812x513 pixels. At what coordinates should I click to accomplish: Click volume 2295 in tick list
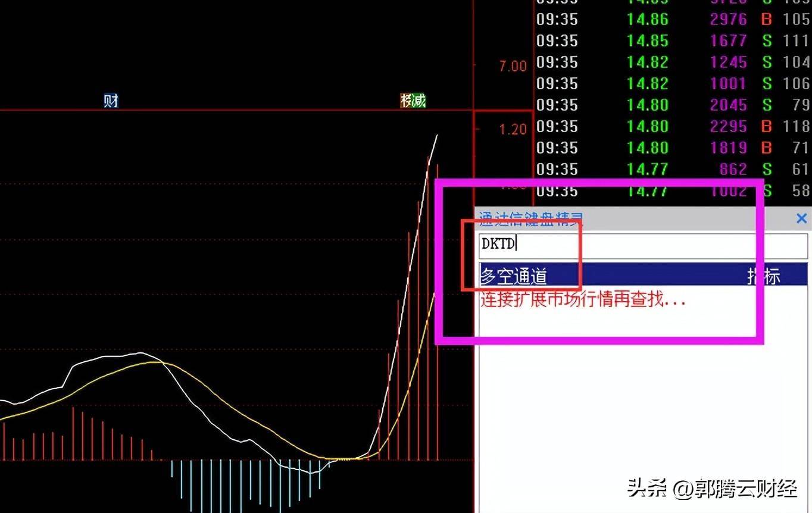pos(728,127)
